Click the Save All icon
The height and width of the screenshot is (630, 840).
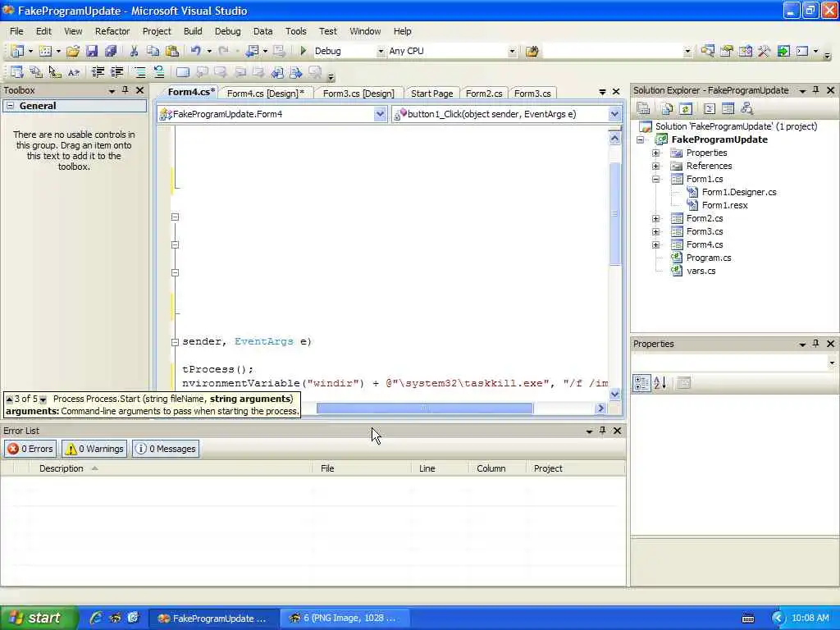tap(111, 51)
